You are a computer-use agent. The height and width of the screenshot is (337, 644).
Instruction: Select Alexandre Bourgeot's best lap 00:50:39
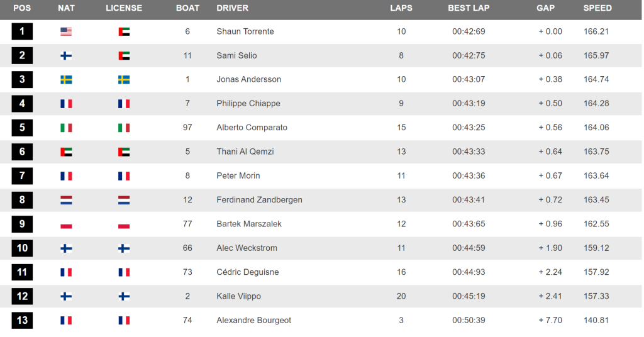[469, 320]
